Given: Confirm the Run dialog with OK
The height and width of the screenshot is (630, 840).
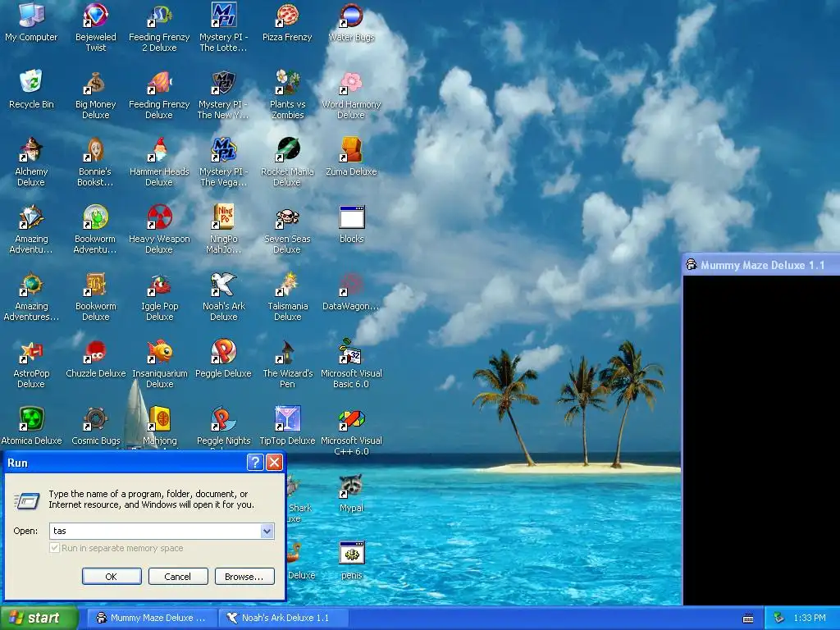Looking at the screenshot, I should point(112,577).
